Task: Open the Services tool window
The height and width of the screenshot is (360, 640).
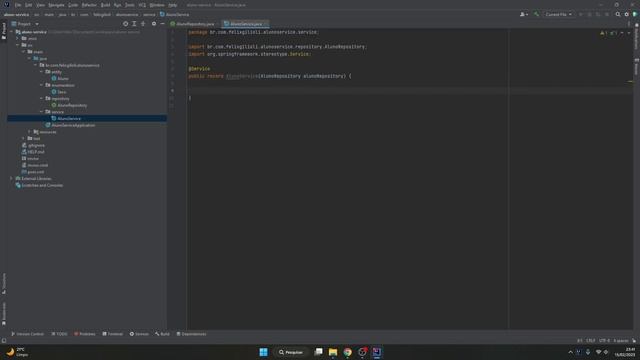Action: click(x=139, y=334)
